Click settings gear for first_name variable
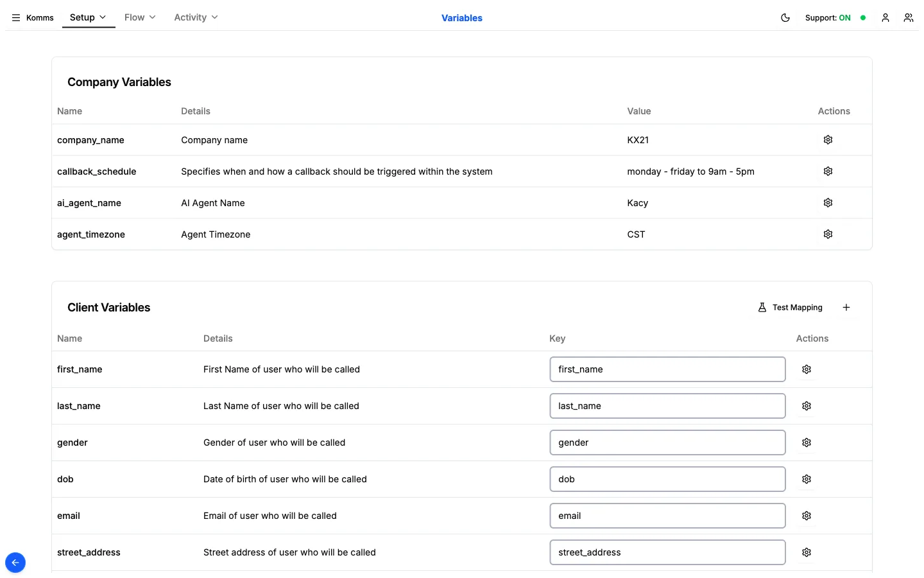 point(807,369)
